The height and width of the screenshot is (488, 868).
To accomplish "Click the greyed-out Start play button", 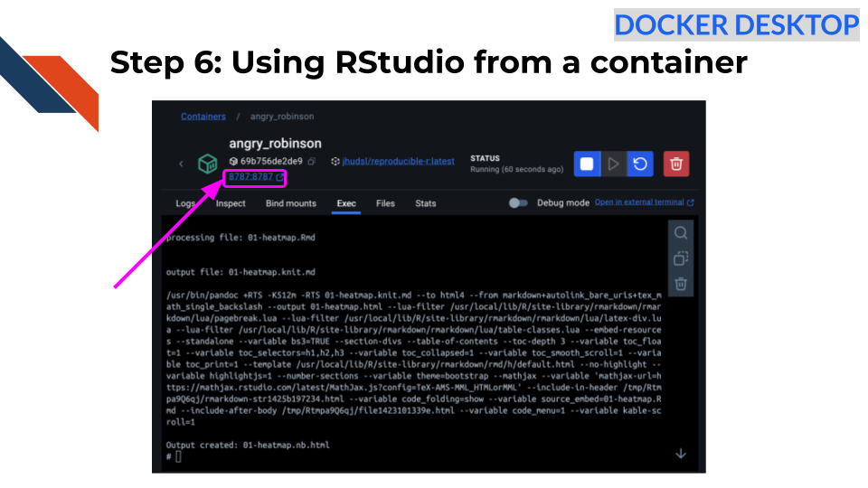I will point(613,164).
